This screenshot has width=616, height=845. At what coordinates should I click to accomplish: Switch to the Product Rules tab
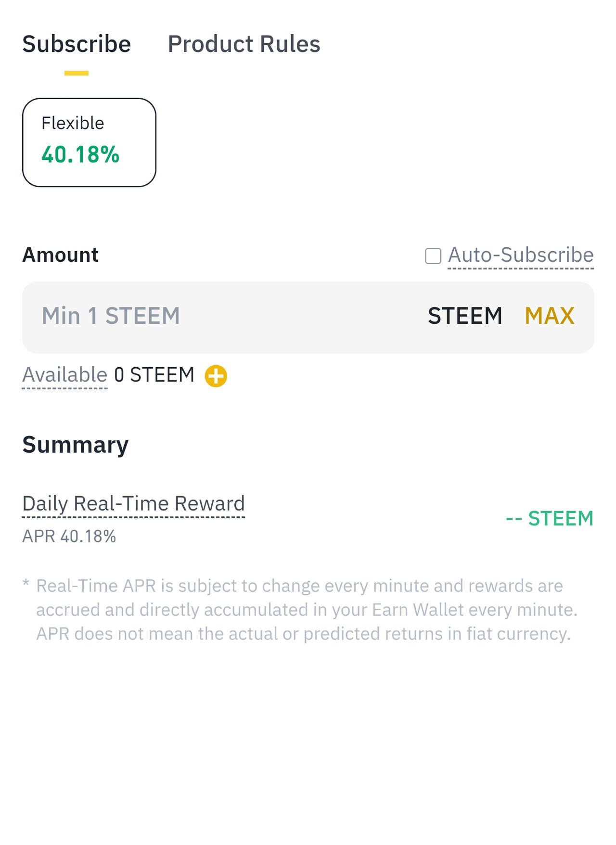pyautogui.click(x=244, y=44)
